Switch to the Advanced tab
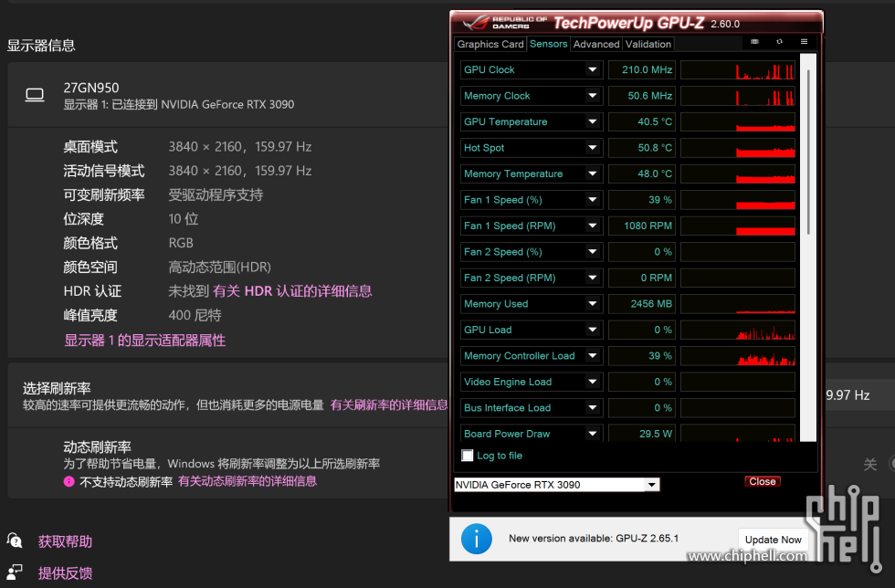Image resolution: width=895 pixels, height=588 pixels. pyautogui.click(x=596, y=44)
